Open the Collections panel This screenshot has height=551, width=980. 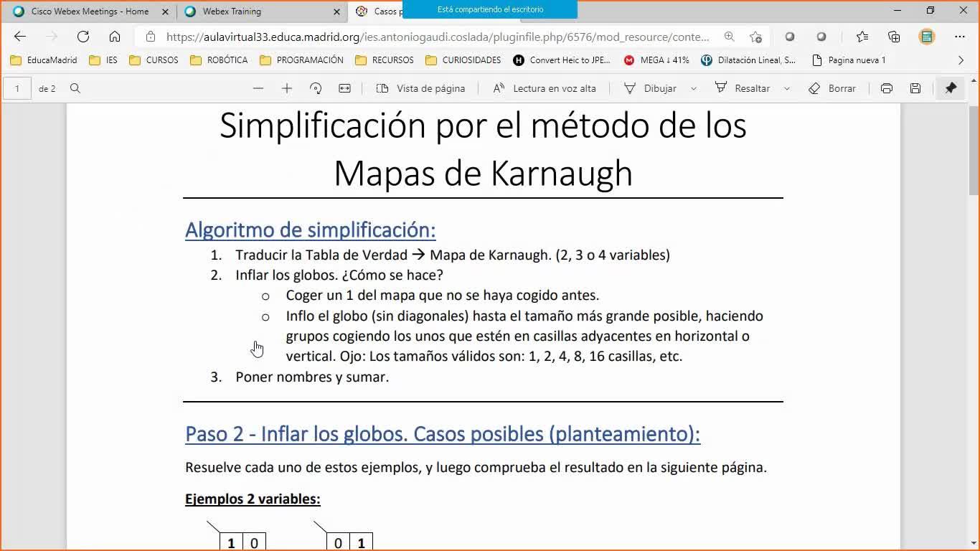(894, 37)
